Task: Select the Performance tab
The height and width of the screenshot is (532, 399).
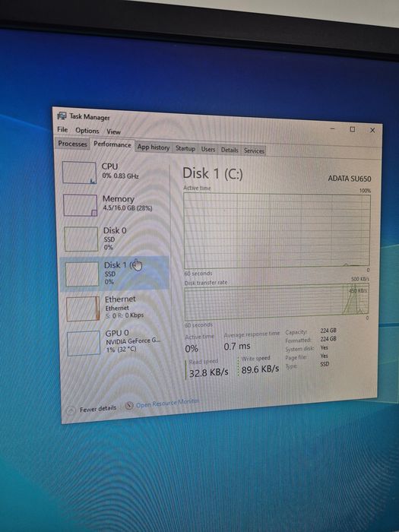Action: [x=112, y=144]
